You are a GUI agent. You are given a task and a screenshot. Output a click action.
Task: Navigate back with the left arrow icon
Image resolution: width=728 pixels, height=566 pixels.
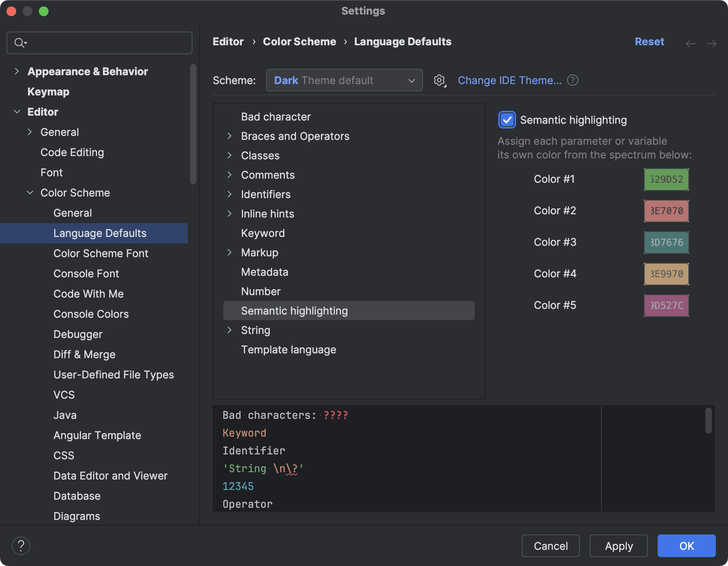690,43
